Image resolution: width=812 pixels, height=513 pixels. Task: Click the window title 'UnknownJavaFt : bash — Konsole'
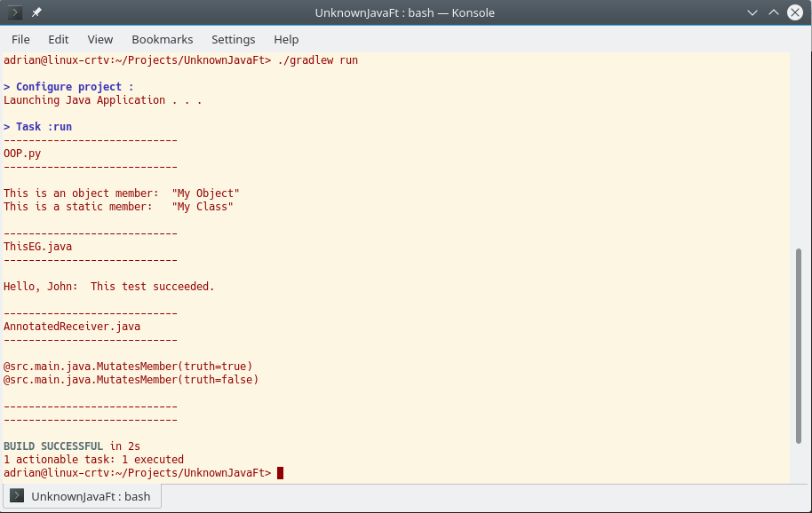(x=404, y=12)
